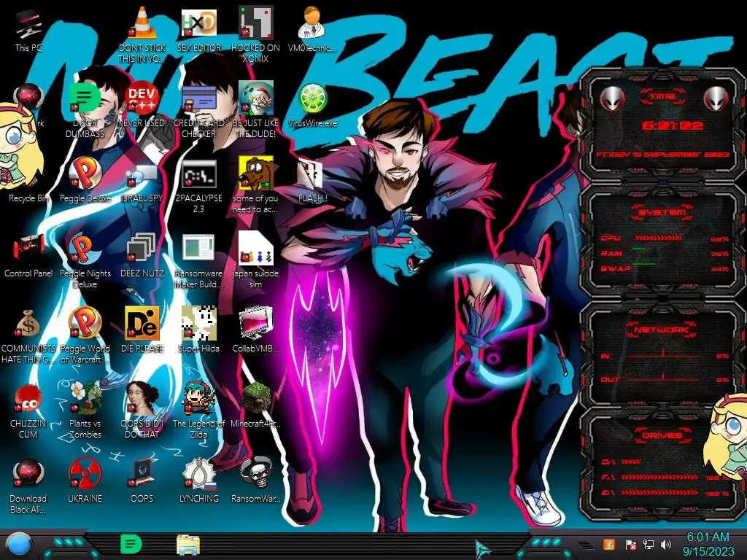747x560 pixels.
Task: Click the CPU usage meter bar
Action: tap(658, 238)
